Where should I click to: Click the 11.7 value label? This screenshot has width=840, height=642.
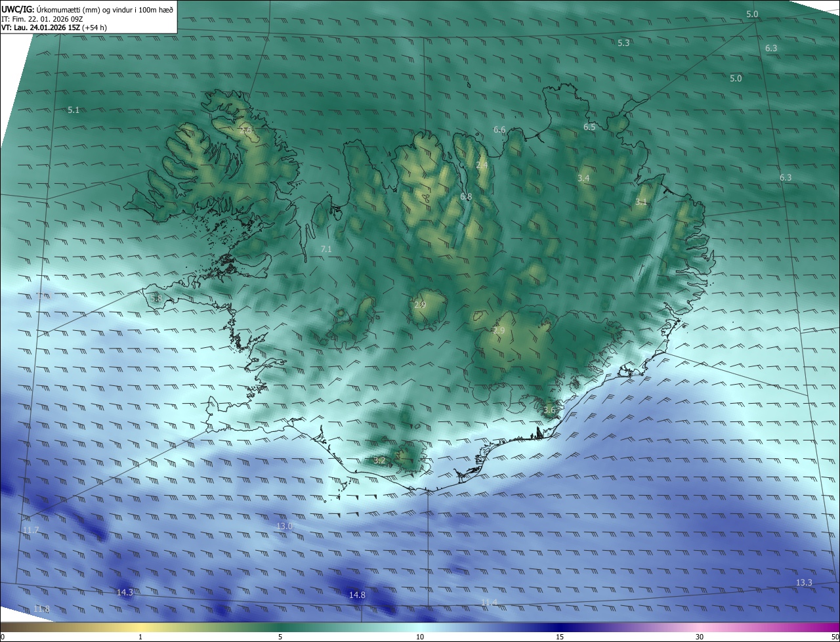point(30,530)
